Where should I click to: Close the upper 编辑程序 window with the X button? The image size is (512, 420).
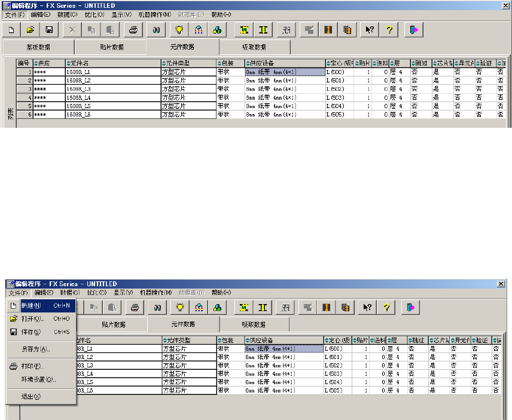505,5
